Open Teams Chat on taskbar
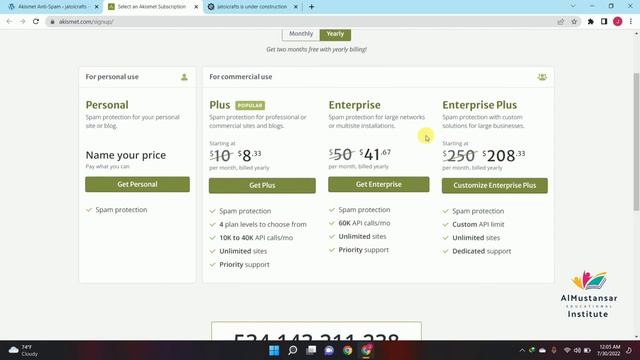 click(329, 350)
